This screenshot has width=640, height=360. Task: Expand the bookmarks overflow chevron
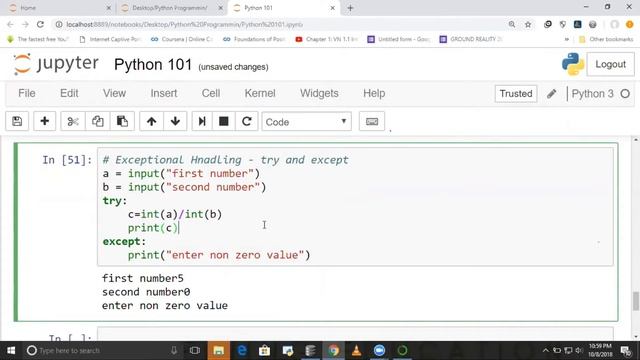click(x=567, y=39)
